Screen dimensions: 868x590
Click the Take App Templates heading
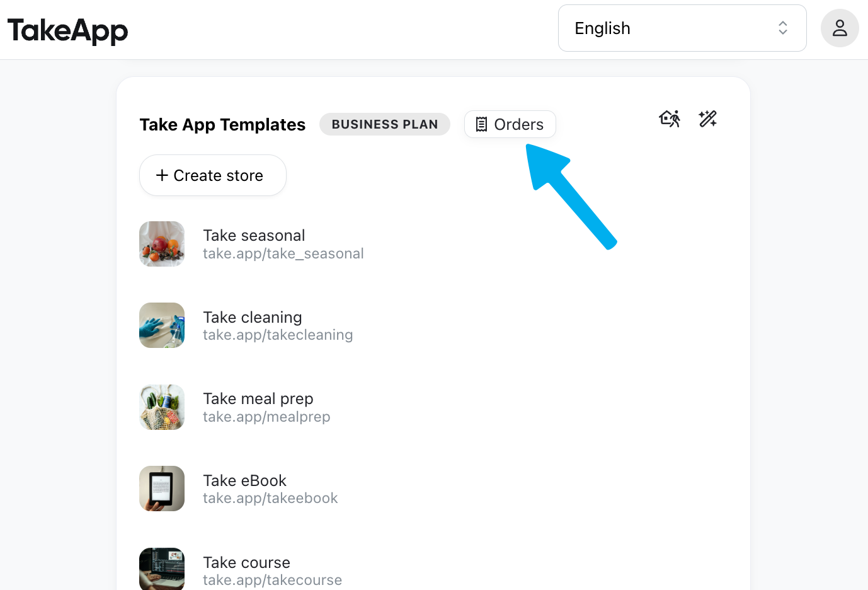tap(222, 125)
